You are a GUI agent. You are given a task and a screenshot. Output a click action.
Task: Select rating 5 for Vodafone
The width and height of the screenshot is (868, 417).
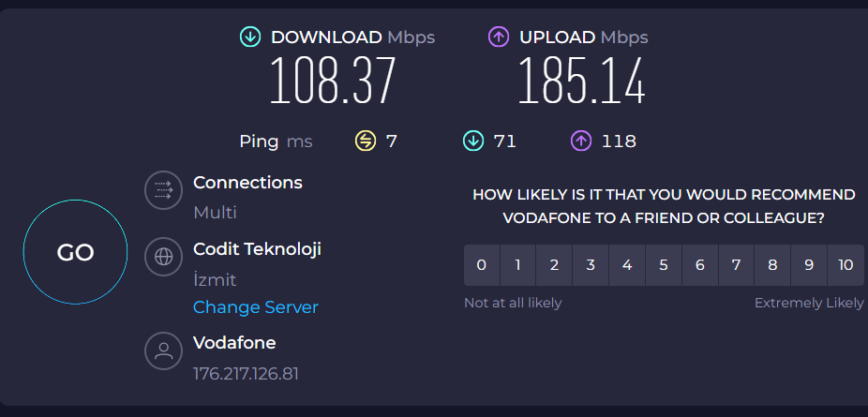663,265
